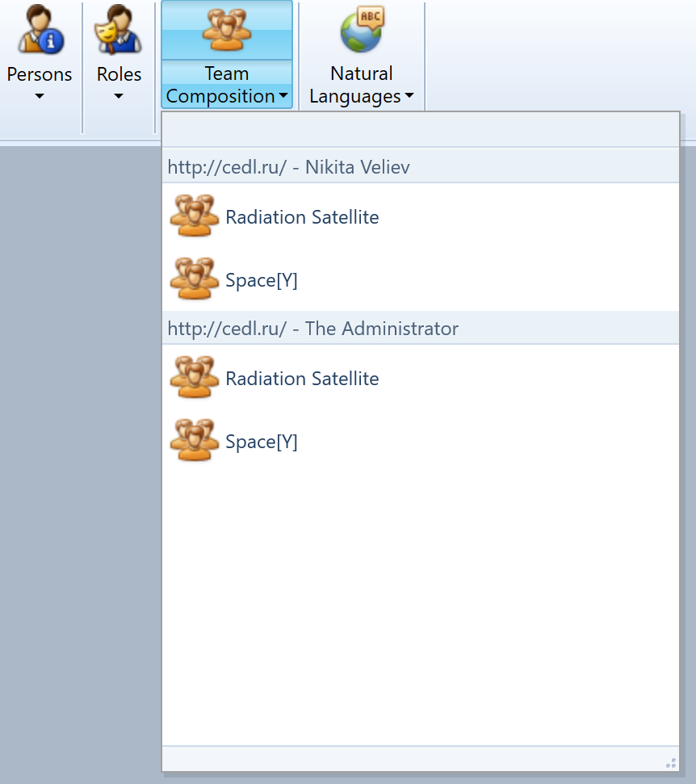Click the header http://cedl.ru/ - Nikita Veliev
Viewport: 696px width, 784px height.
[x=288, y=166]
